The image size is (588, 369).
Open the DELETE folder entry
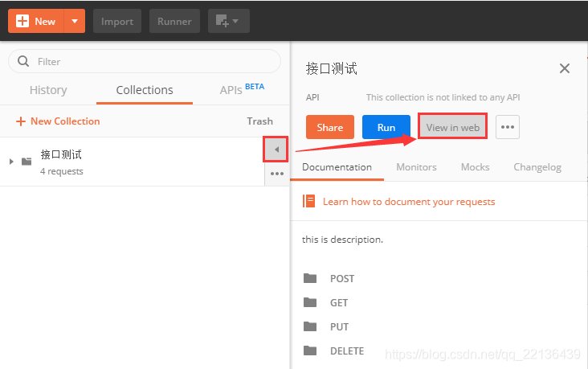coord(347,351)
